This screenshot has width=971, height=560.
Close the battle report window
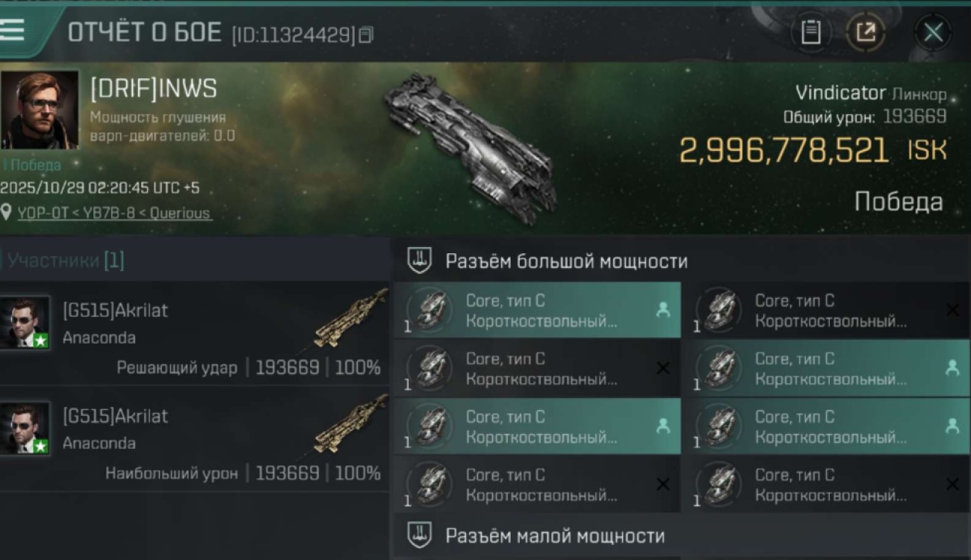(x=933, y=32)
